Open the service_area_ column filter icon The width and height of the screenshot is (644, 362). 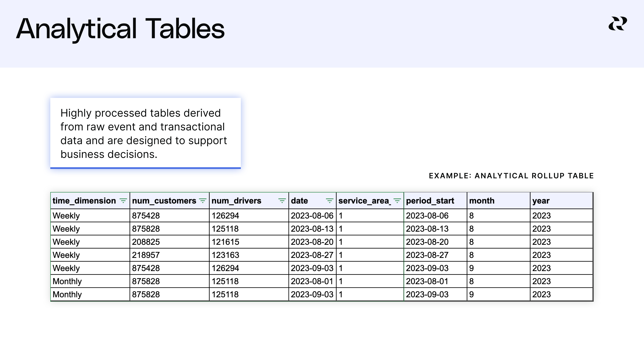[397, 201]
